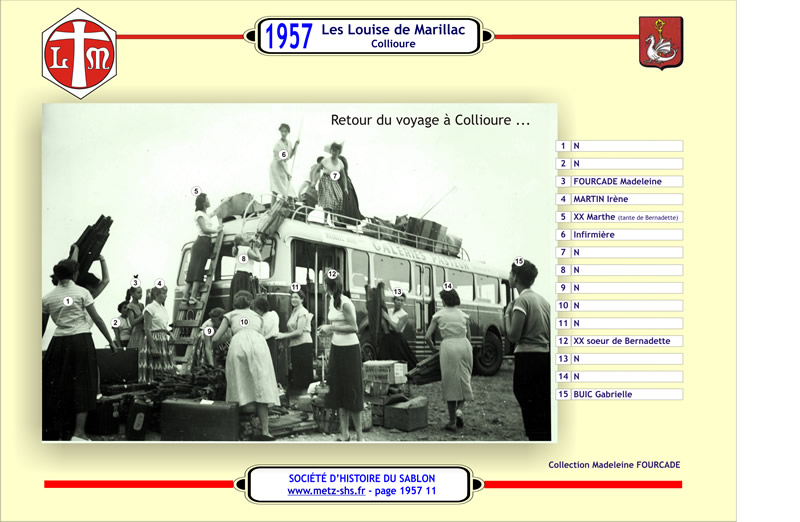Select name row 1 in the legend
Image resolution: width=800 pixels, height=522 pixels.
pos(619,146)
